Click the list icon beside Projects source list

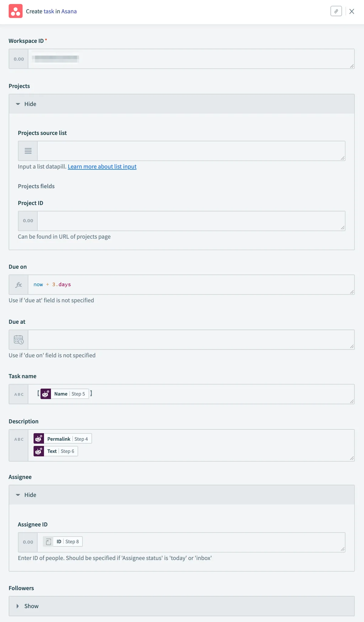28,151
